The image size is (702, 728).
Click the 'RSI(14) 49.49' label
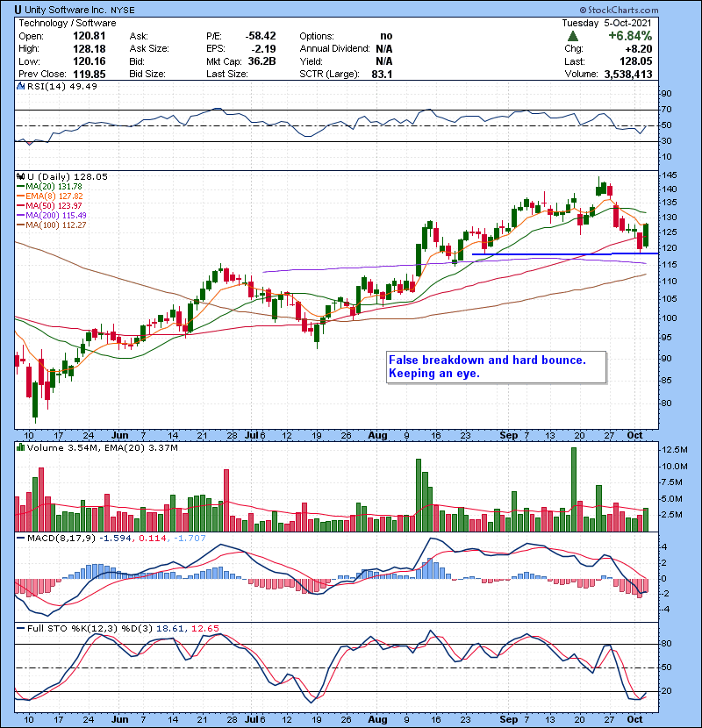[61, 86]
